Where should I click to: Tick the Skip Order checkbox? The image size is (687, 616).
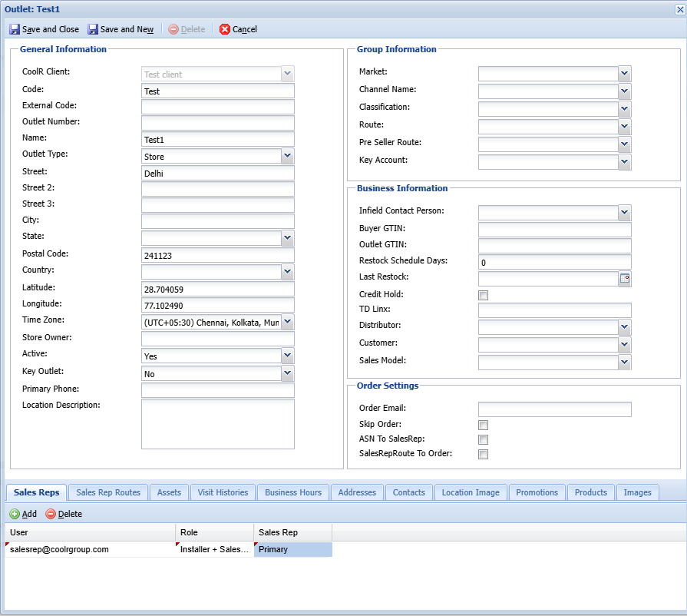[484, 426]
